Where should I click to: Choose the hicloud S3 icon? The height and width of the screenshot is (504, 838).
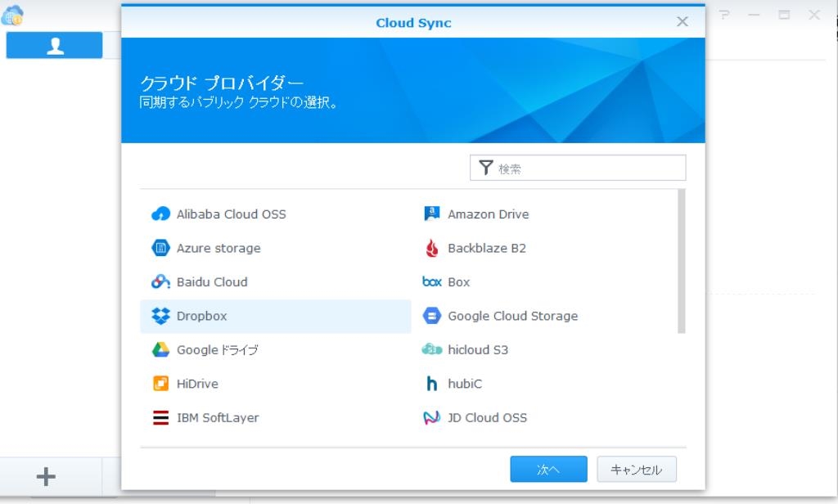[x=432, y=350]
